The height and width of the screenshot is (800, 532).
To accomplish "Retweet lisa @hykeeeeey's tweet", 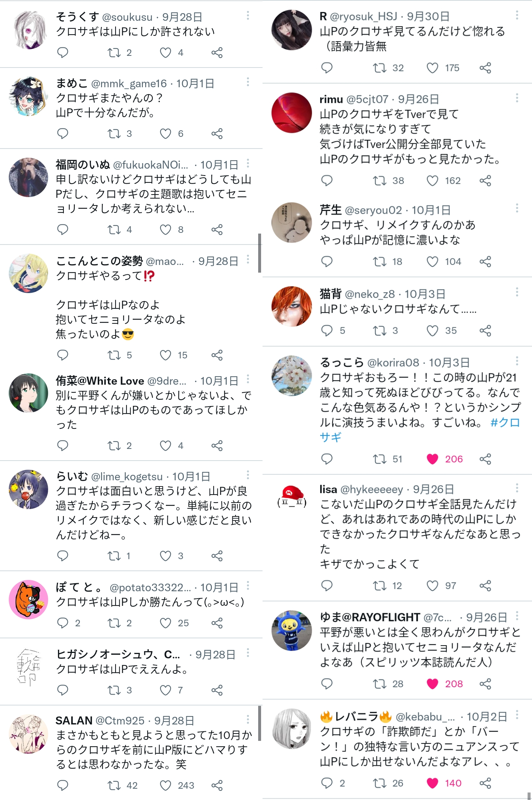I will point(380,586).
